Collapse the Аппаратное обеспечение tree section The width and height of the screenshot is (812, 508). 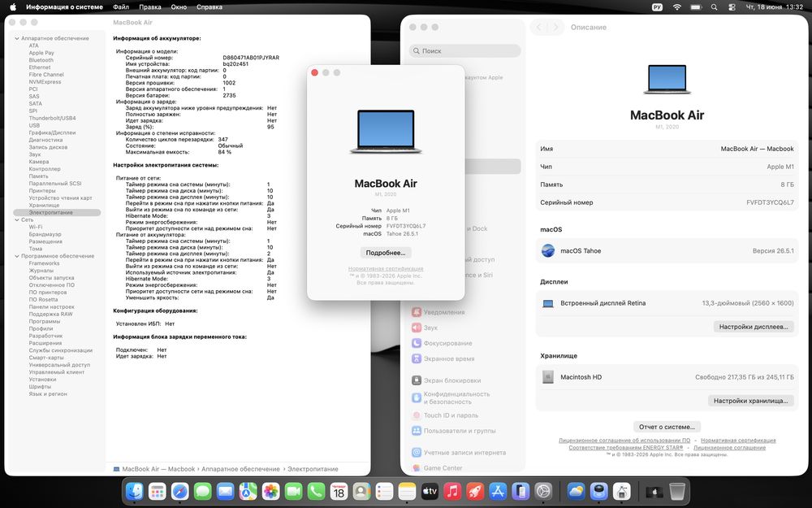point(16,38)
